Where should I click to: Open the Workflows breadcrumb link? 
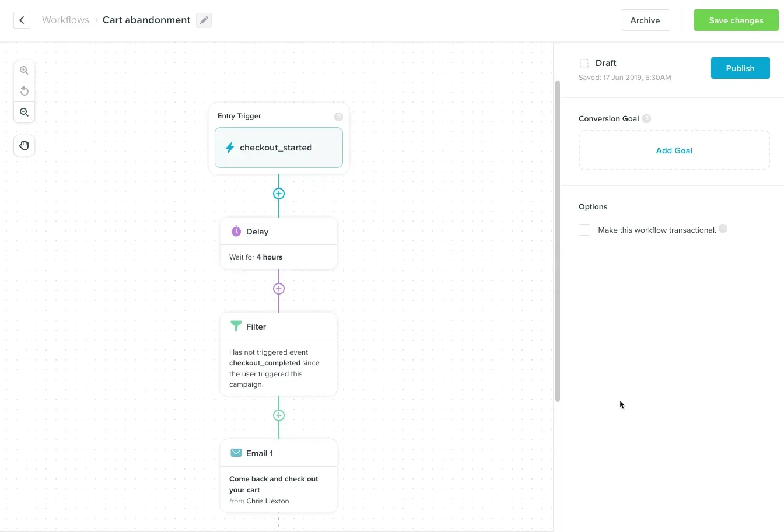[65, 20]
